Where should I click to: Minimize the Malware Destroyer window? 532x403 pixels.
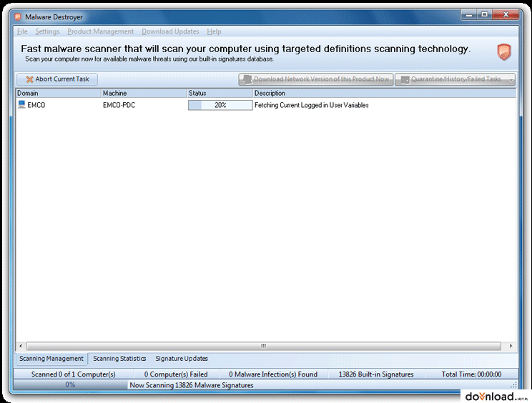[x=469, y=14]
